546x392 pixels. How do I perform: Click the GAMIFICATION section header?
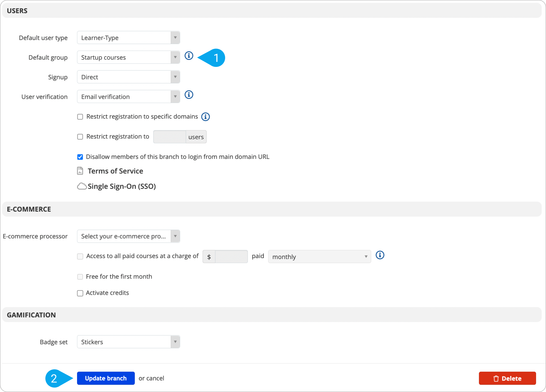coord(272,315)
